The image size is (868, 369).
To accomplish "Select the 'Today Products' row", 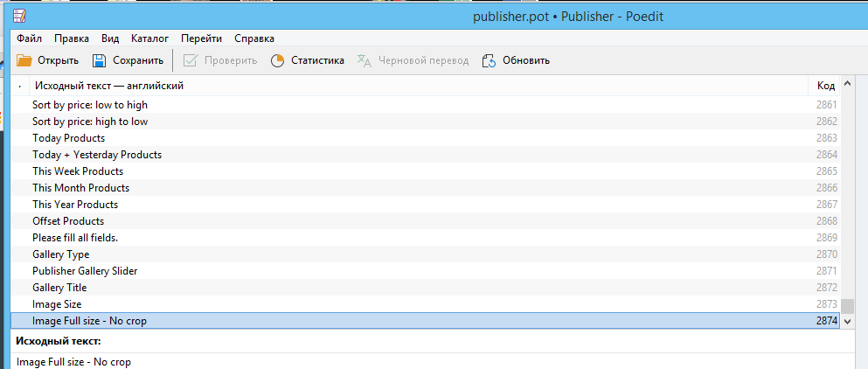I will [x=425, y=138].
